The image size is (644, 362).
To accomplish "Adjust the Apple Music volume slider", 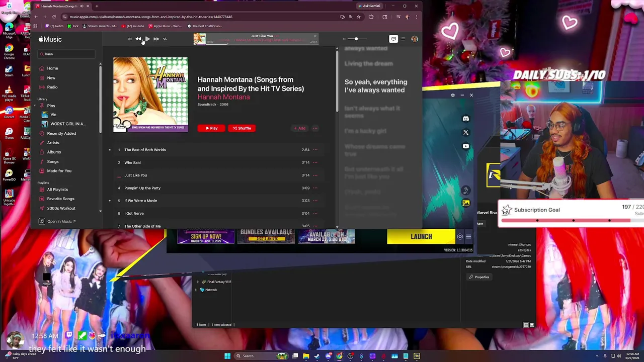I will point(356,39).
